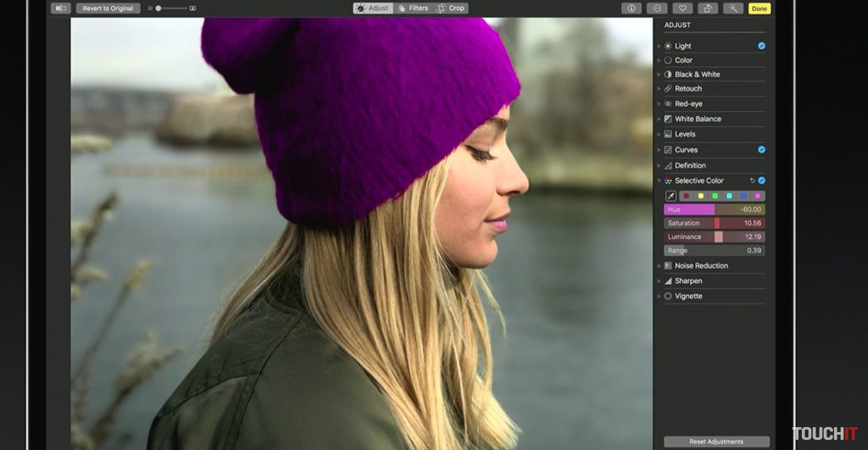This screenshot has height=450, width=868.
Task: Expand the White Balance section
Action: click(659, 119)
